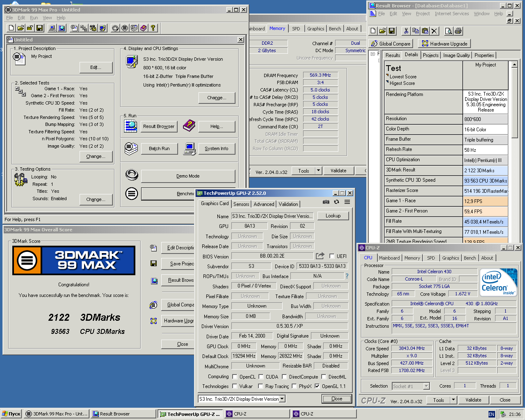The height and width of the screenshot is (420, 525).
Task: Toggle the OpenCL checkbox
Action: pos(235,377)
